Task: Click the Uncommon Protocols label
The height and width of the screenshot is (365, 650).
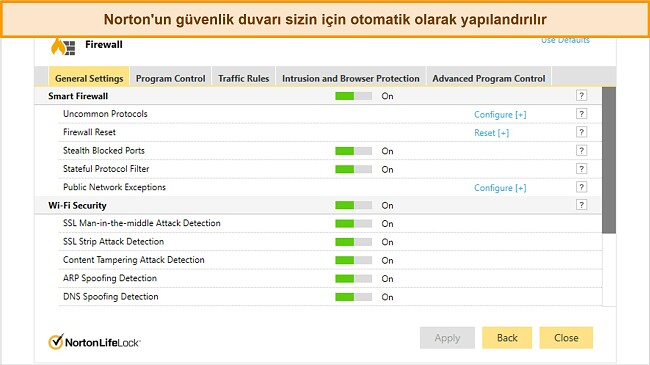Action: click(x=105, y=114)
